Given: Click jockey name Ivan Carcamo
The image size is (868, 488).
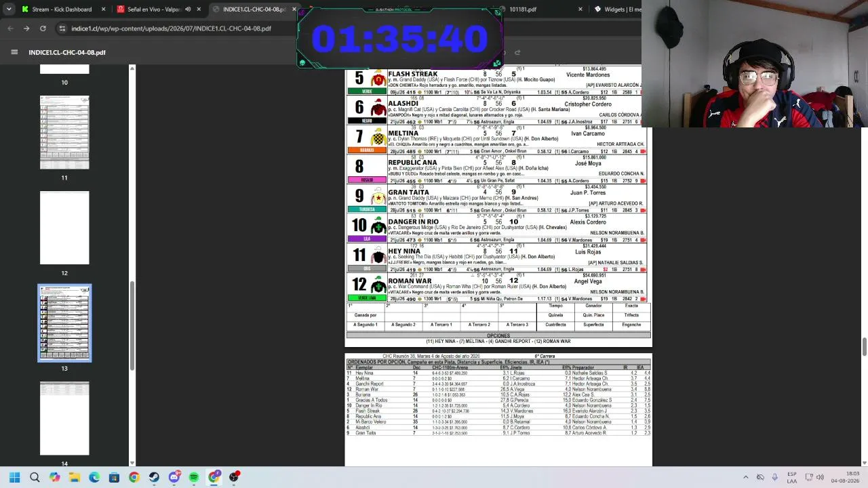Looking at the screenshot, I should (588, 134).
